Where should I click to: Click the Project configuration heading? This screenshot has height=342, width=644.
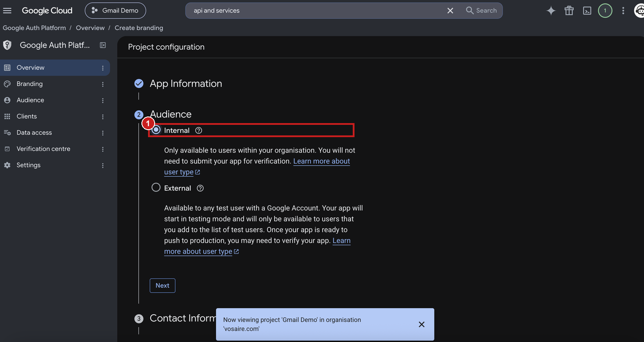coord(166,47)
